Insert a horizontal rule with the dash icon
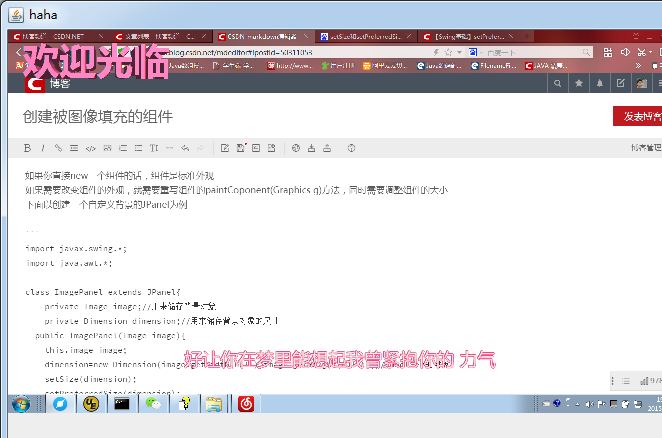This screenshot has height=438, width=662. 169,148
